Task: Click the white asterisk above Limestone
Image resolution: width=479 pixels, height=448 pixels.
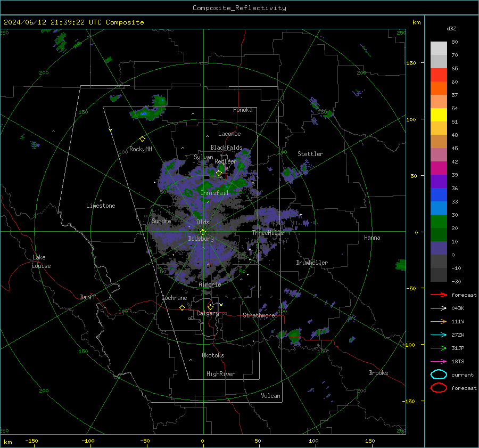Action: (101, 201)
